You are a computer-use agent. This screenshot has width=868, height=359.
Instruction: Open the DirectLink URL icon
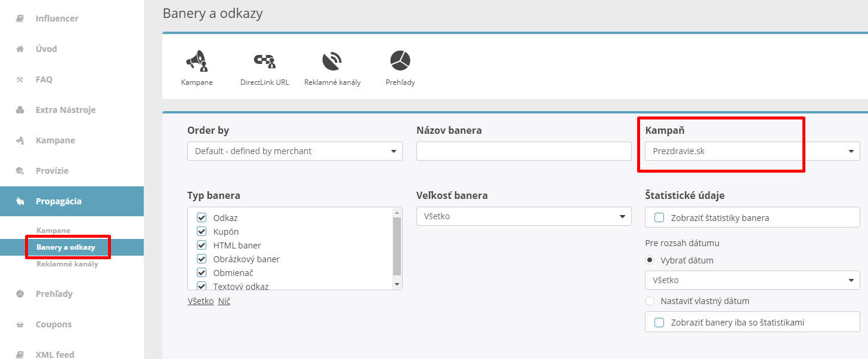(264, 61)
